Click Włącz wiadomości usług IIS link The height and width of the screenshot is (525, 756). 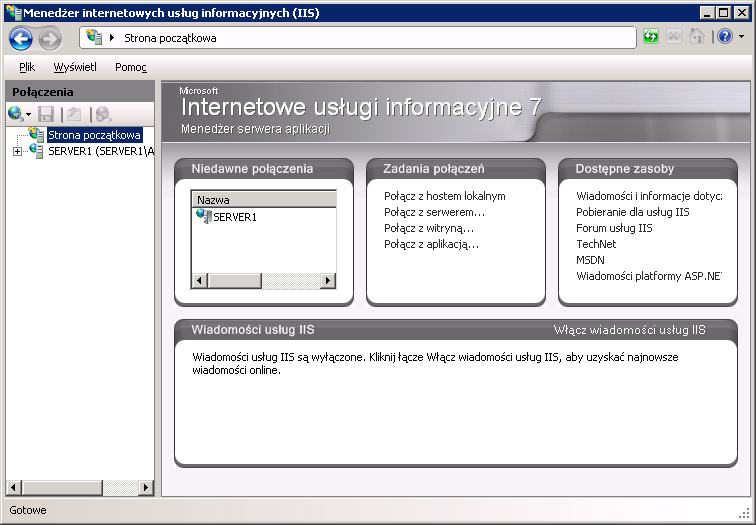tap(629, 330)
